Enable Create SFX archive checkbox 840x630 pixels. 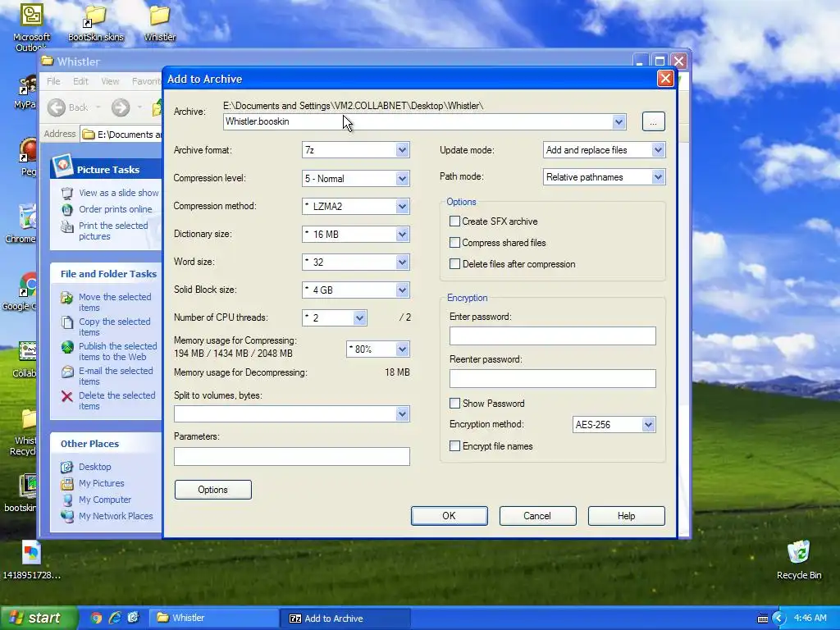point(454,221)
